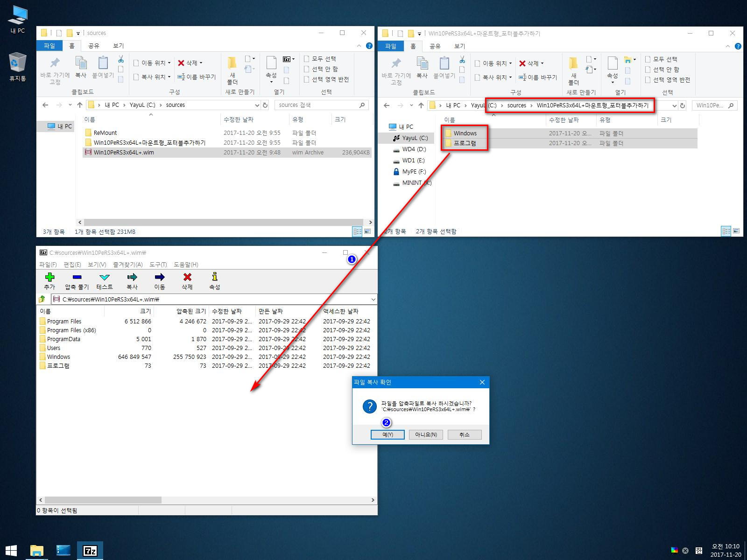The width and height of the screenshot is (747, 560).
Task: Expand Move To (이동 위치) dropdown in sources window
Action: pyautogui.click(x=169, y=63)
